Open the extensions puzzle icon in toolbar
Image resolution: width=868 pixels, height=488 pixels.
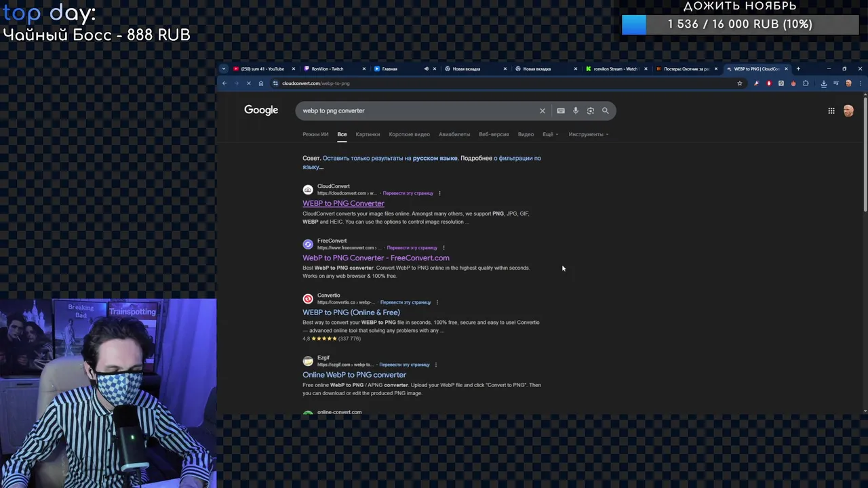click(x=806, y=83)
